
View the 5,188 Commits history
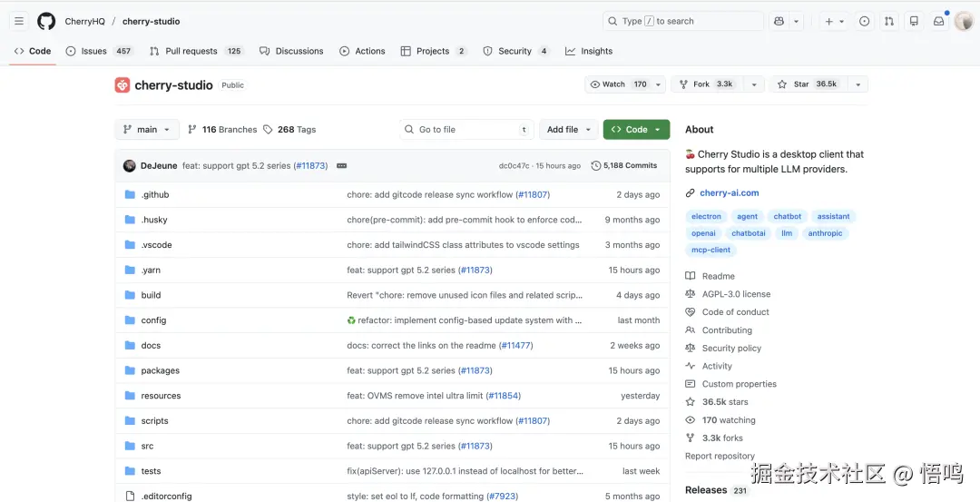(x=624, y=165)
